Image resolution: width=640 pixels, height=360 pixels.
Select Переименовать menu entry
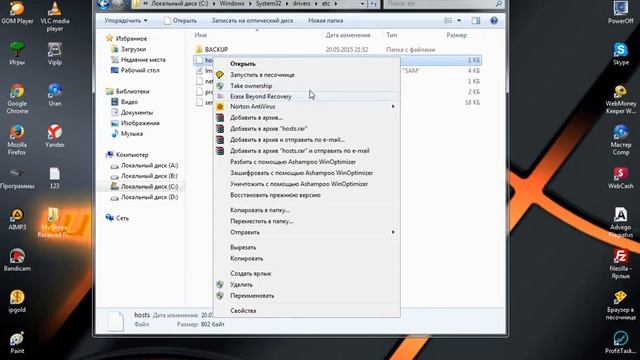[x=307, y=296]
